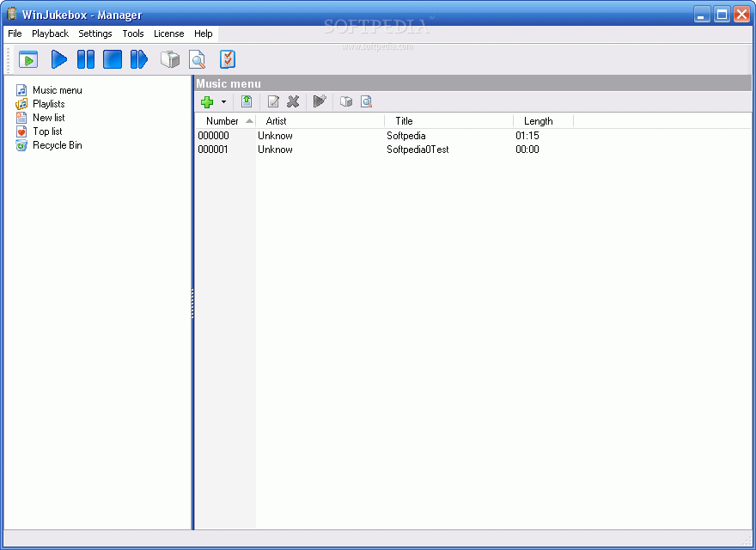Open New list in the sidebar
The height and width of the screenshot is (550, 756).
coord(49,118)
